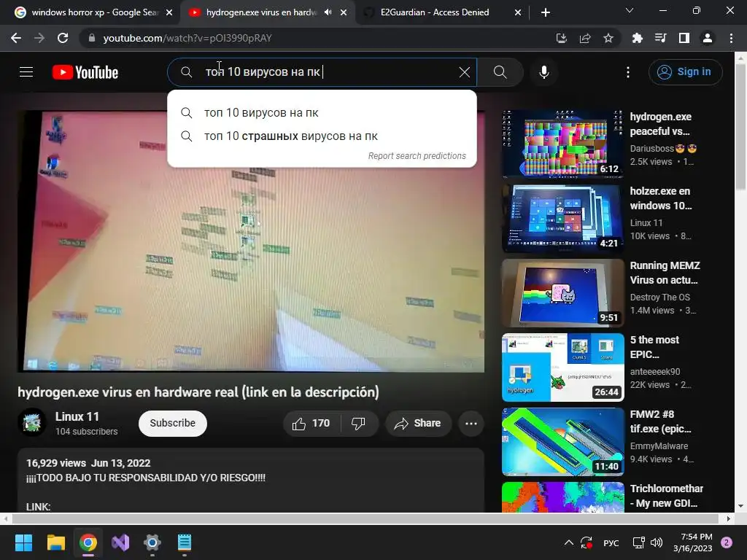Viewport: 747px width, 560px height.
Task: Go back to the previous page
Action: point(16,38)
